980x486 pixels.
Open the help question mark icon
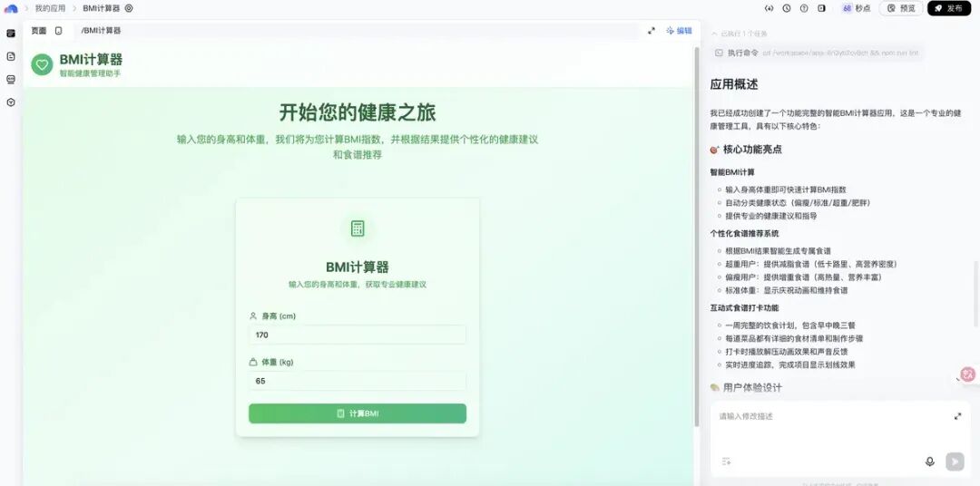[x=804, y=9]
